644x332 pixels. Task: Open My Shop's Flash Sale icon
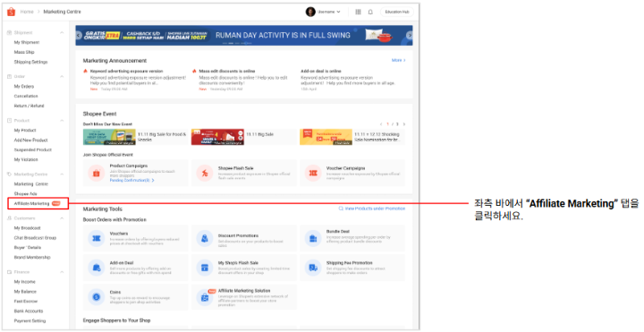click(205, 268)
